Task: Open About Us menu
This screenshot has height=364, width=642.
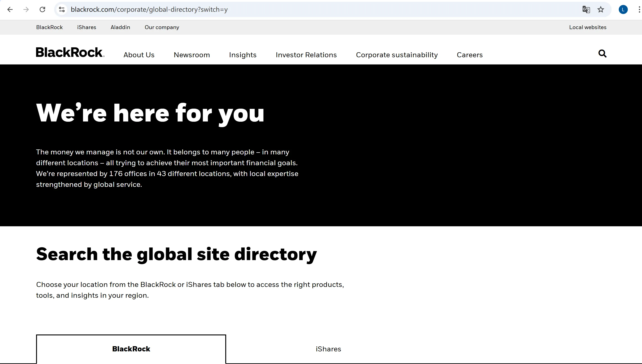Action: coord(139,55)
